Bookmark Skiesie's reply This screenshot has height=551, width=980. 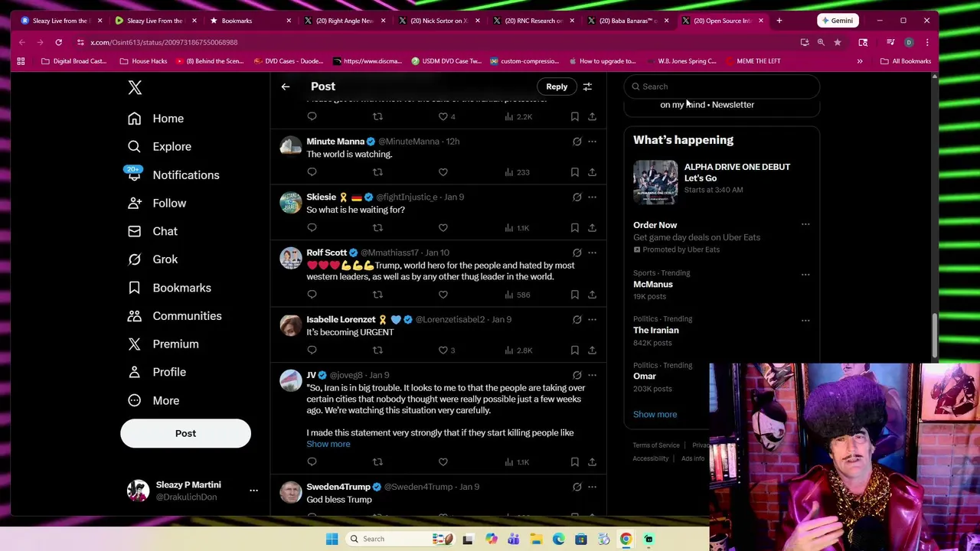(574, 228)
